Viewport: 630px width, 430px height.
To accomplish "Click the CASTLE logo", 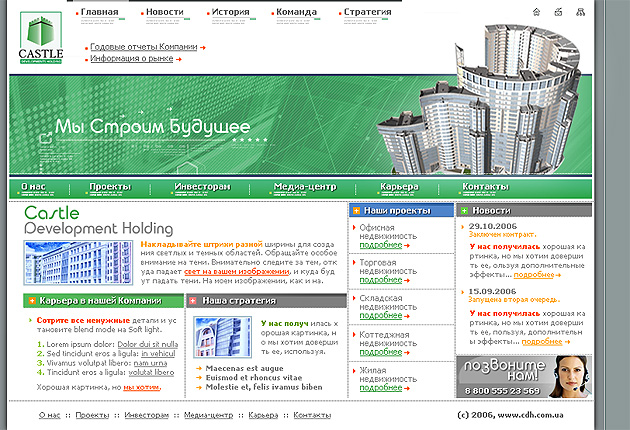I will point(41,38).
